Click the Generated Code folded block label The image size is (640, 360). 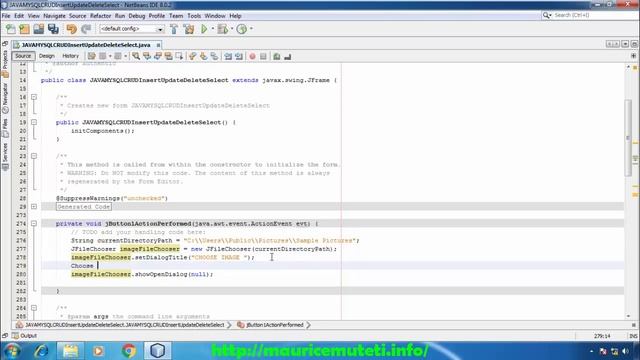coord(84,207)
